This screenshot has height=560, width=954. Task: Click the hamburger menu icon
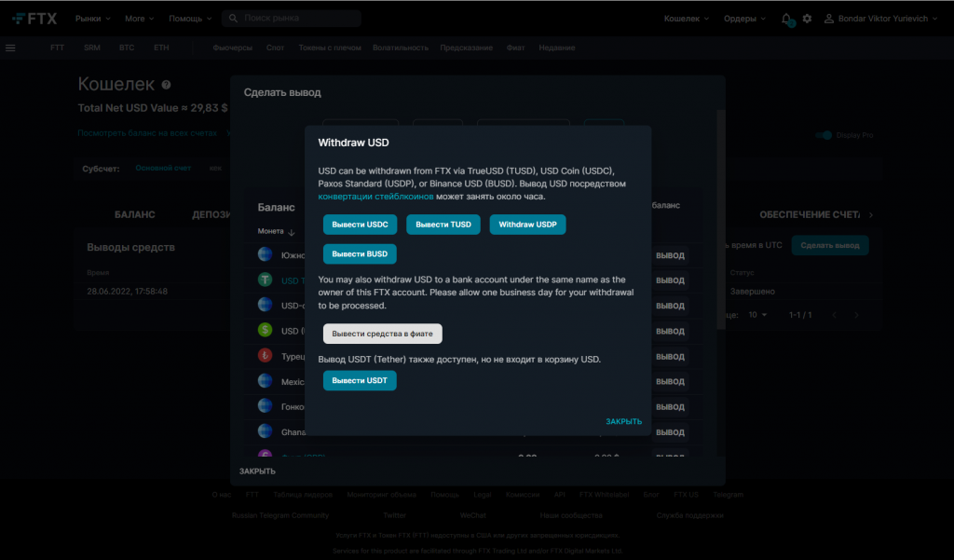pos(10,48)
